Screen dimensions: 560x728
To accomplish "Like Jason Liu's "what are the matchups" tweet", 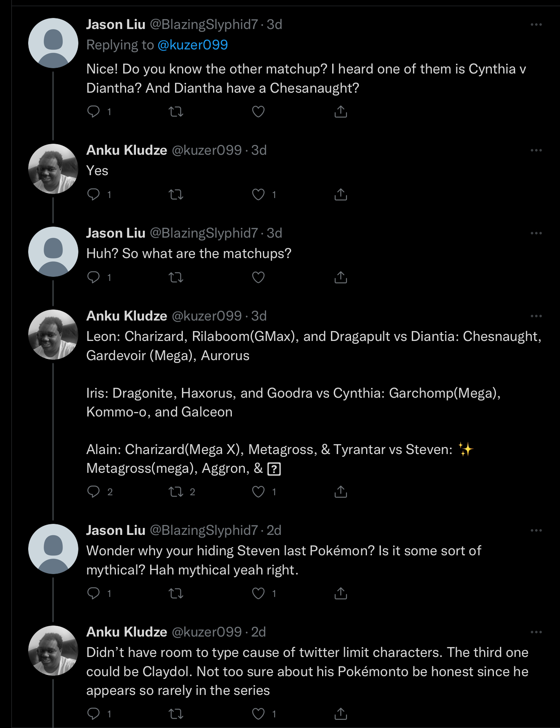I will point(258,278).
